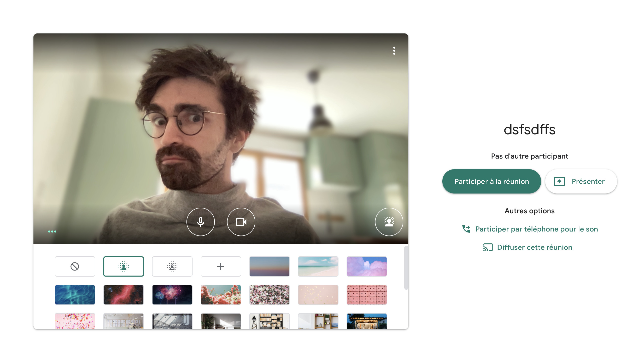Click the Présenter button
Image resolution: width=644 pixels, height=347 pixels.
581,181
